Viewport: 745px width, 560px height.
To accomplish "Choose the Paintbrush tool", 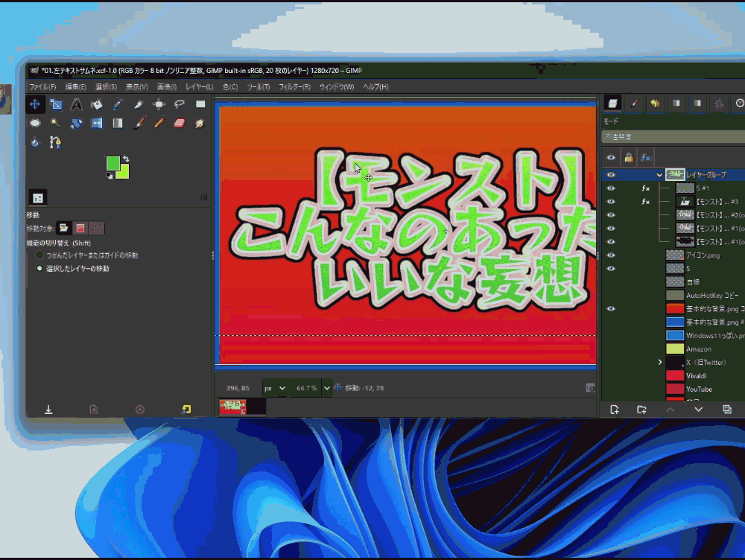I will [139, 123].
